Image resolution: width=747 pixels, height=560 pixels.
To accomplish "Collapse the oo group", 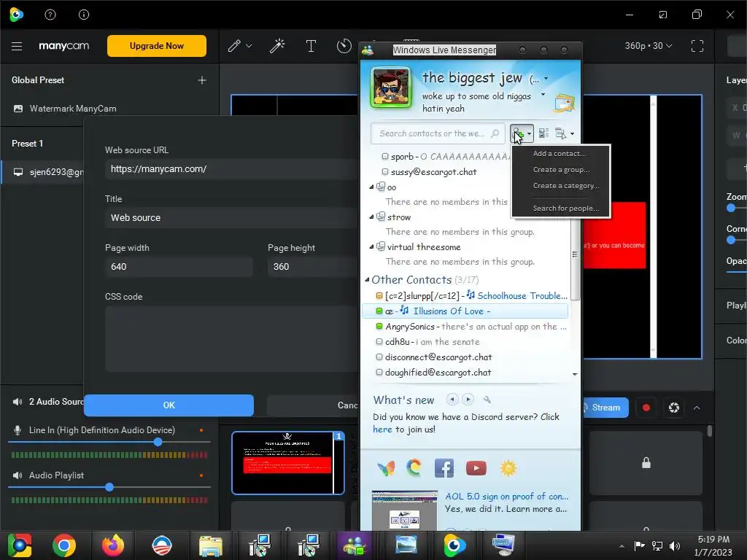I will click(x=371, y=187).
